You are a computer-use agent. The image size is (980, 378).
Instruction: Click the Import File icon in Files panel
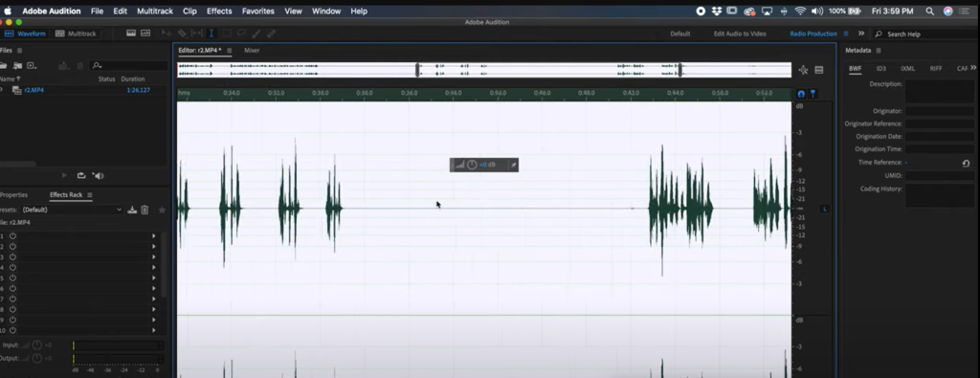pyautogui.click(x=17, y=66)
